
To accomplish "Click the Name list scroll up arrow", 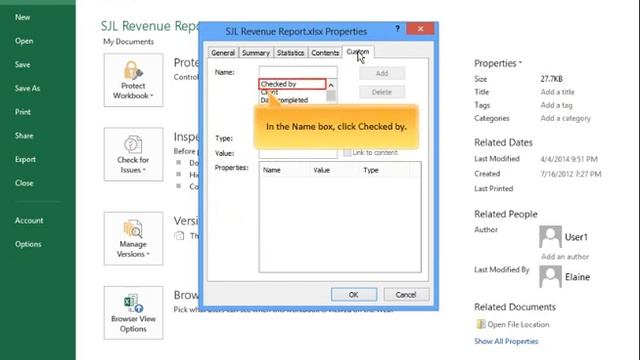I will (x=331, y=85).
